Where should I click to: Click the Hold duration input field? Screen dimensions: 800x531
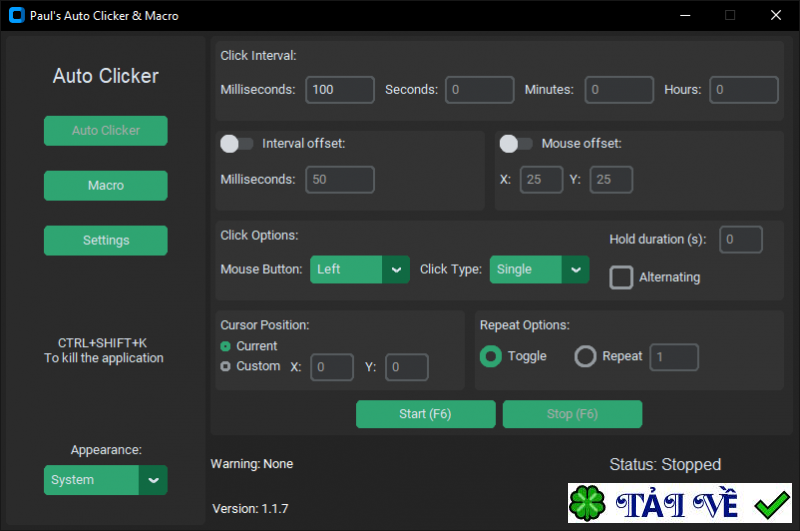click(x=741, y=240)
